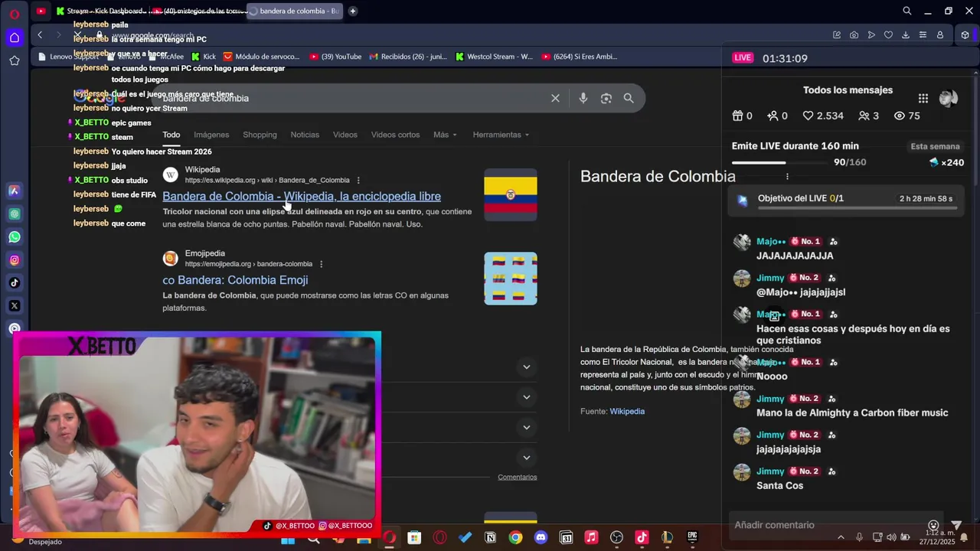This screenshot has width=980, height=551.
Task: Open Bandera: Colombia Emoji result
Action: pyautogui.click(x=235, y=280)
